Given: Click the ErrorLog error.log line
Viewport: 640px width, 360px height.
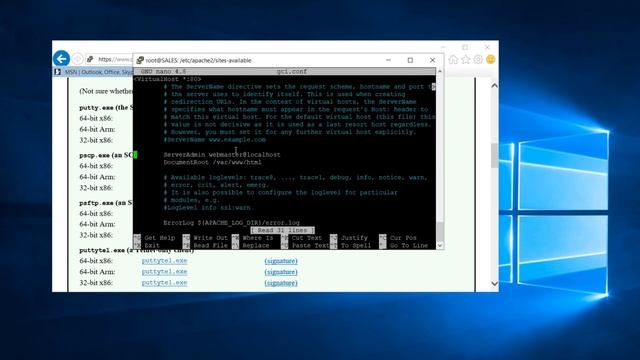Looking at the screenshot, I should tap(231, 223).
